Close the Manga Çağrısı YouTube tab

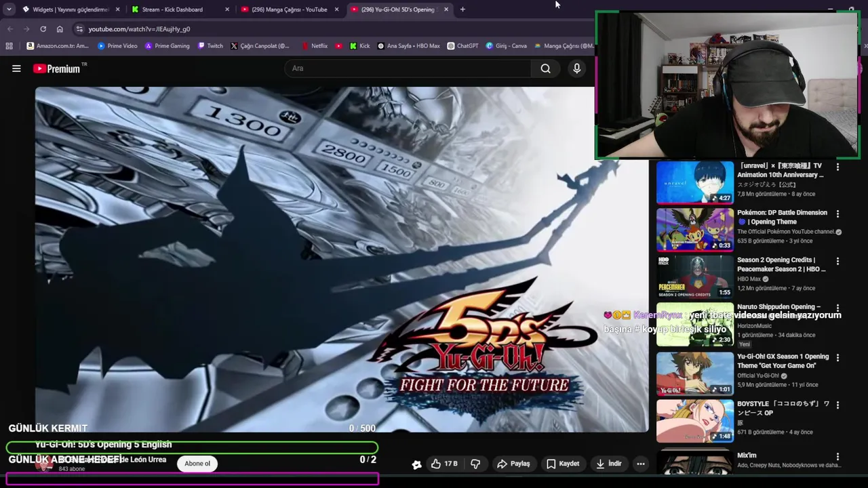[x=336, y=9]
